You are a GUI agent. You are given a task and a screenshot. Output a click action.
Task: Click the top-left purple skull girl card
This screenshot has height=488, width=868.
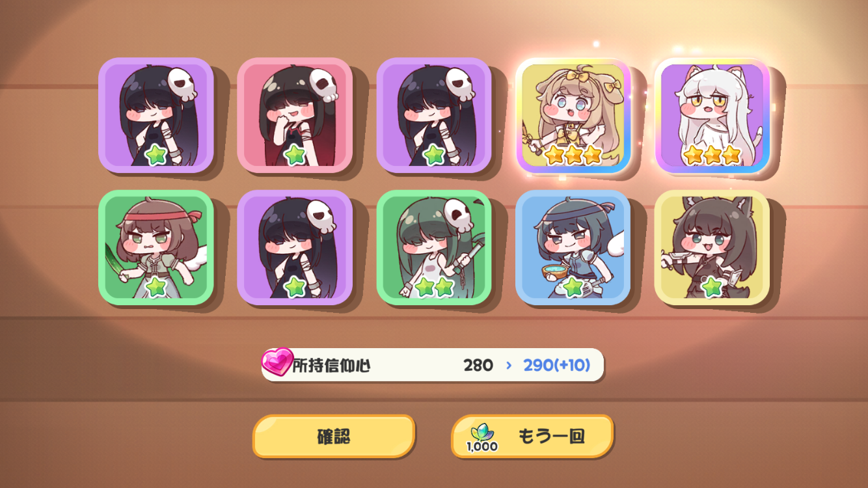156,115
